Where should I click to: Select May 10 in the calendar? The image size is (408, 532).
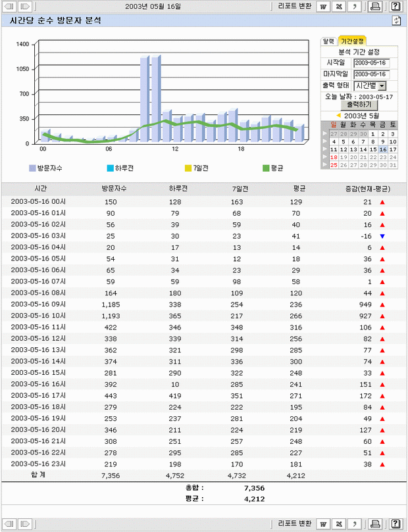click(393, 141)
